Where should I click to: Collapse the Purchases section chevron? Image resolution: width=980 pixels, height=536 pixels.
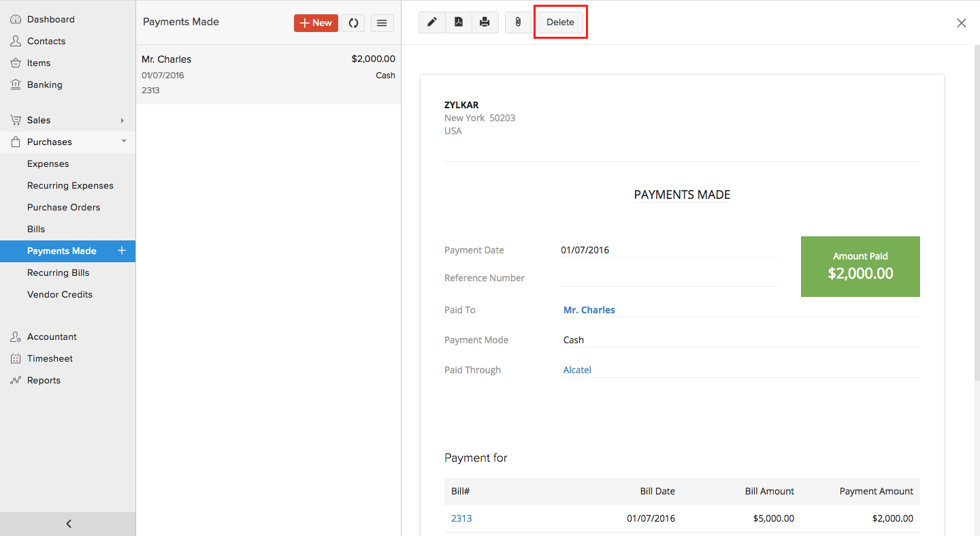coord(123,142)
